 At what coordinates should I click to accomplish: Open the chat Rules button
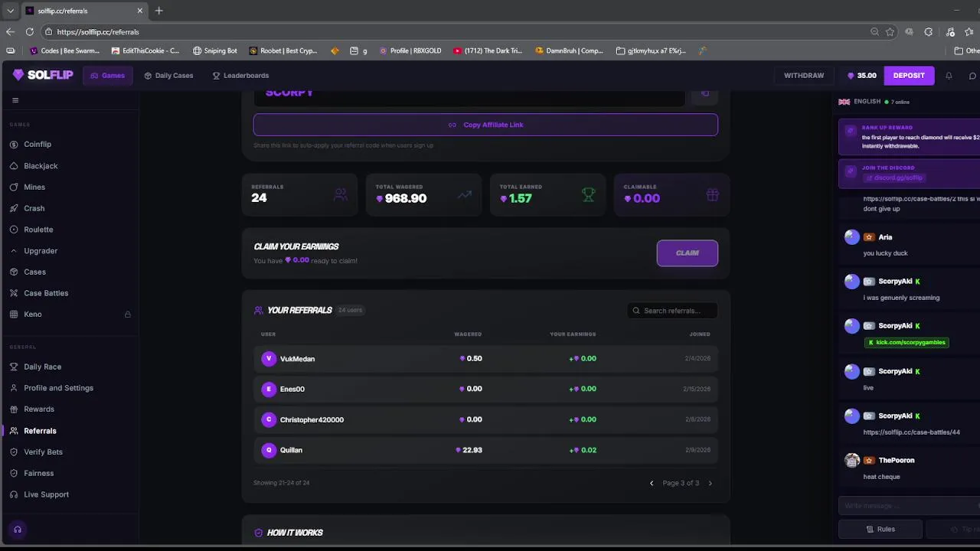click(880, 529)
